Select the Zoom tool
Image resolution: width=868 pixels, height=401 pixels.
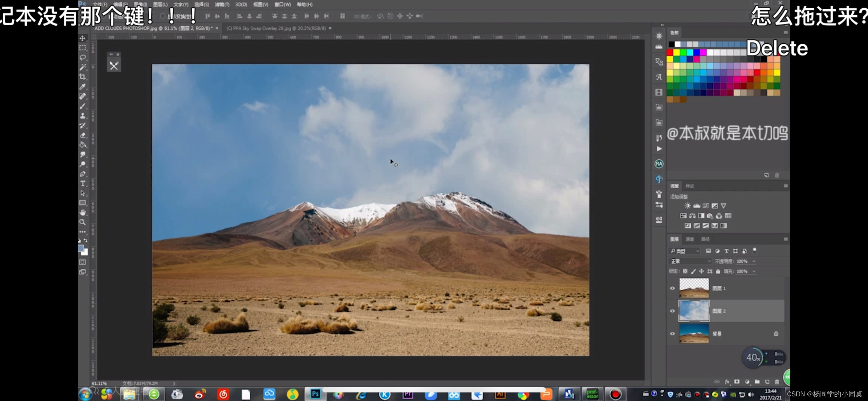click(83, 222)
